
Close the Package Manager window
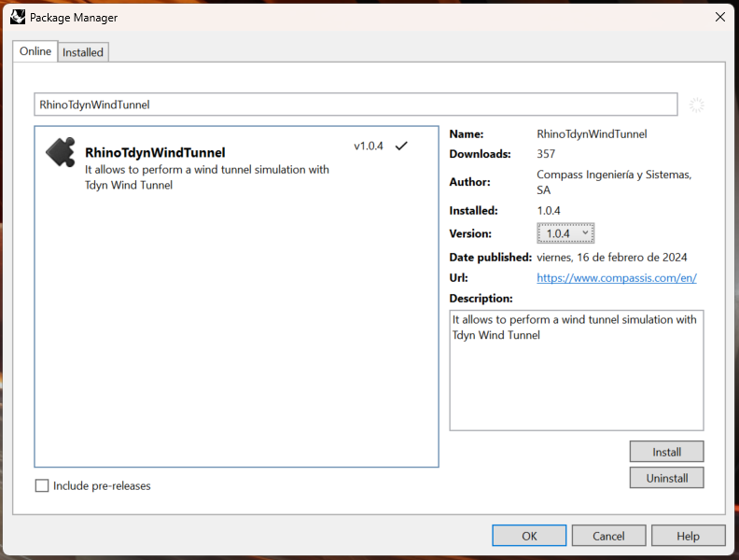pyautogui.click(x=720, y=17)
